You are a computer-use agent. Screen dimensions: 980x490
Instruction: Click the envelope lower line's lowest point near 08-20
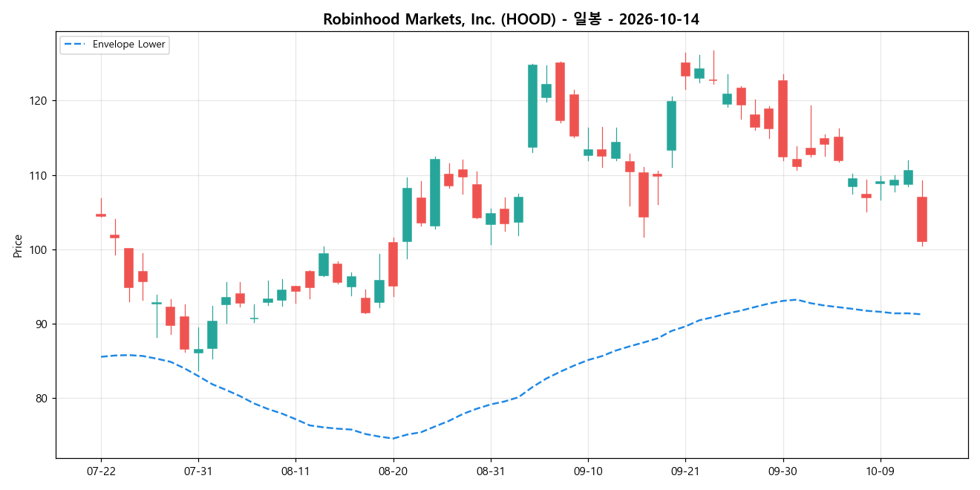tap(393, 438)
